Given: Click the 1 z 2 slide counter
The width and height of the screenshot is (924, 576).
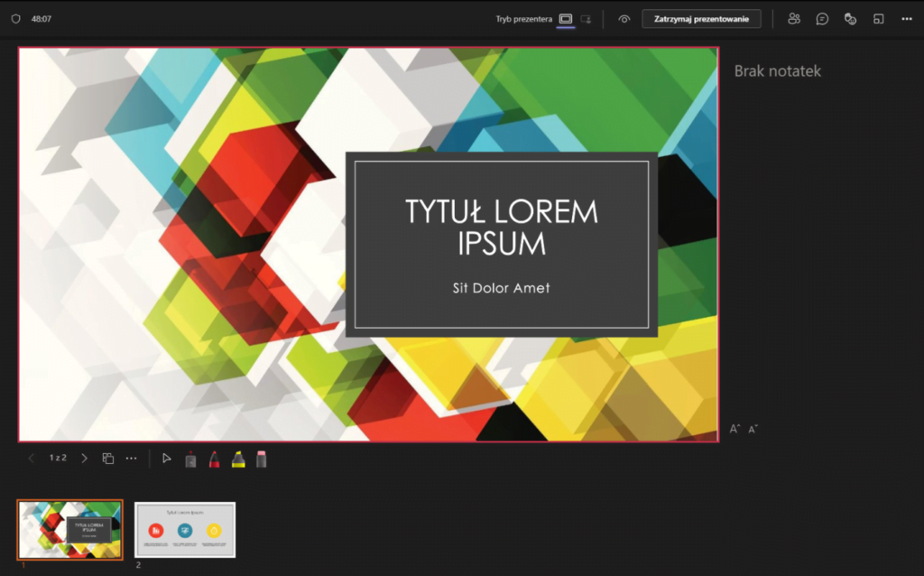Looking at the screenshot, I should pos(58,458).
